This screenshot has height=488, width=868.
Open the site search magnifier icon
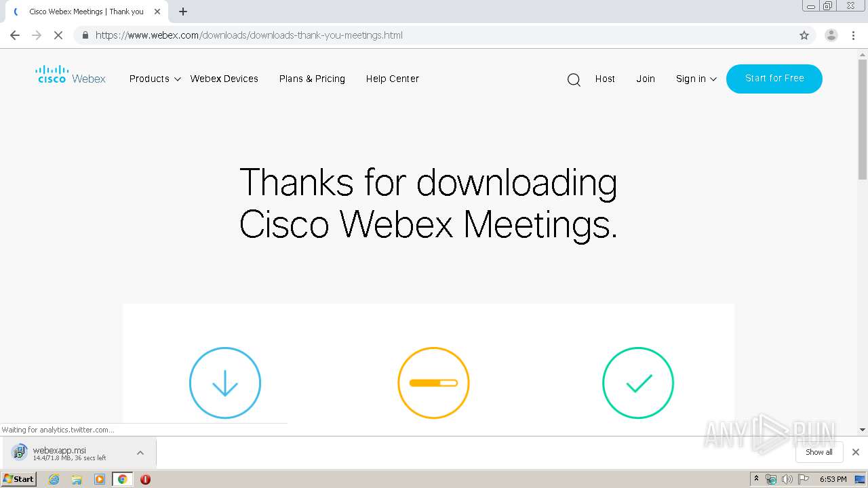click(574, 80)
